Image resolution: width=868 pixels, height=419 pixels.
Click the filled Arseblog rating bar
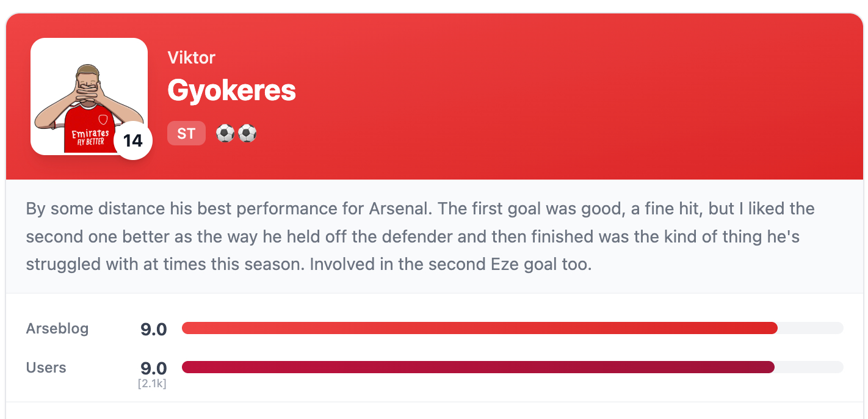click(x=479, y=328)
